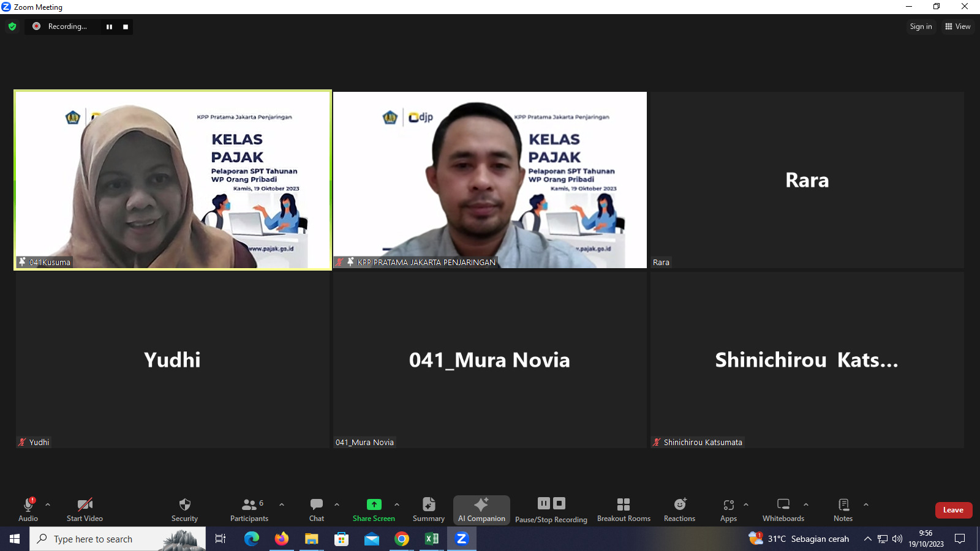Click the Sign in button
The width and height of the screenshot is (980, 551).
click(921, 26)
